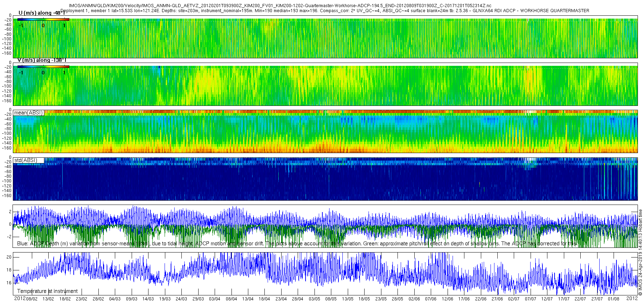Click the '04/03' date tick label
Viewport: 644px width, 304px height.
click(x=115, y=299)
